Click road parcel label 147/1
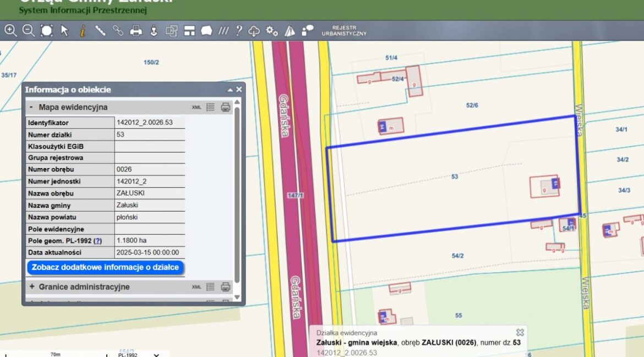This screenshot has width=644, height=357. coord(295,196)
